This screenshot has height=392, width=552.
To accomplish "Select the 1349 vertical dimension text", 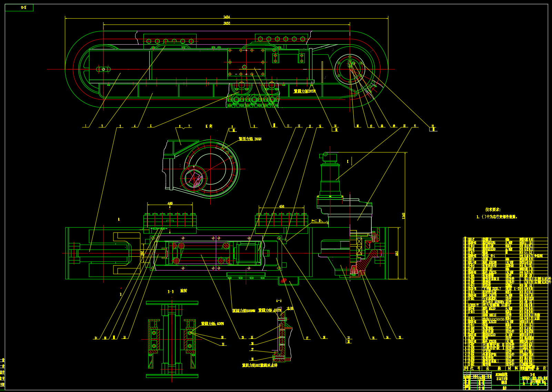I will click(403, 216).
